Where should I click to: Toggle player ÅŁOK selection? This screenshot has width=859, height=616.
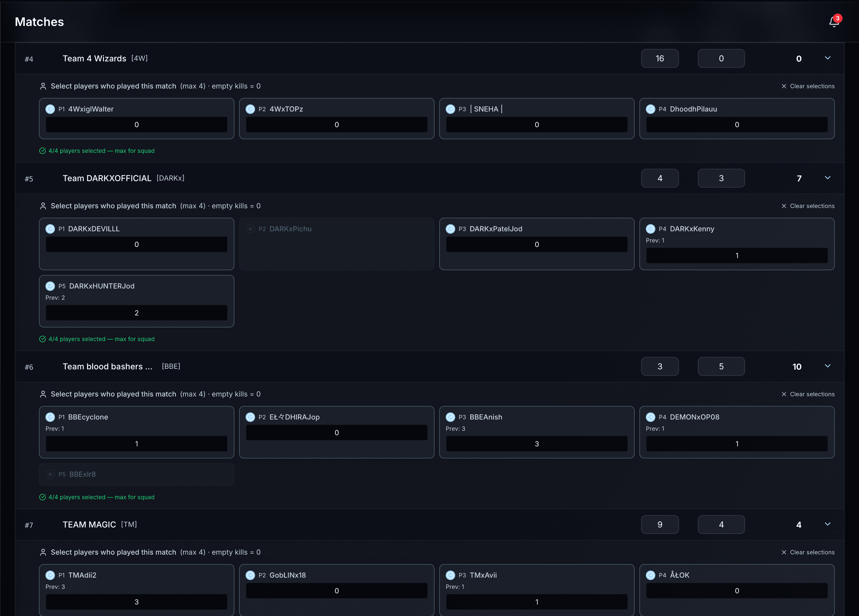click(650, 575)
